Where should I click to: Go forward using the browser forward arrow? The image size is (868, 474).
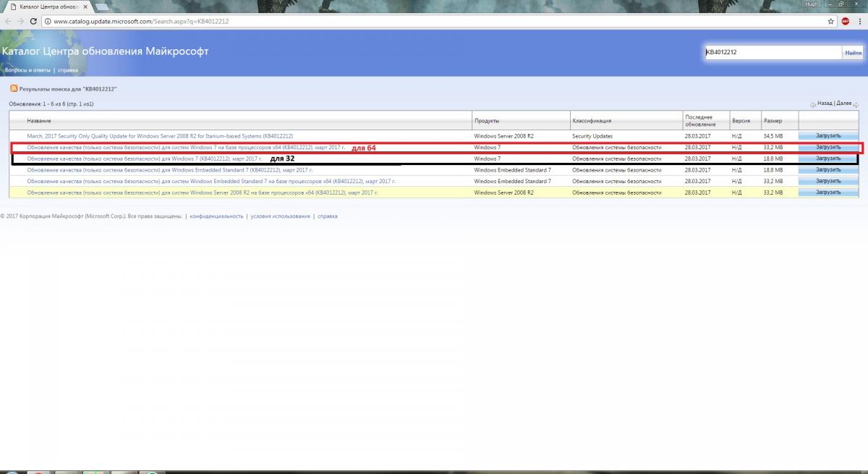tap(21, 21)
